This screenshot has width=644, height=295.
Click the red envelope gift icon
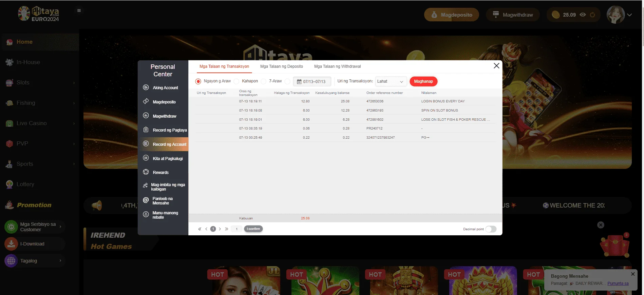[x=615, y=246]
